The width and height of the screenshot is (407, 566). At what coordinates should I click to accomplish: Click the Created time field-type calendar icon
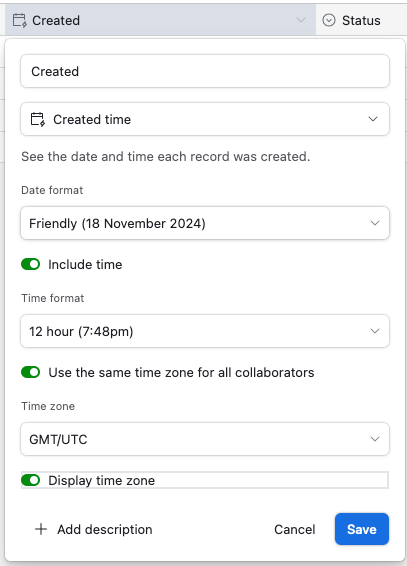38,119
